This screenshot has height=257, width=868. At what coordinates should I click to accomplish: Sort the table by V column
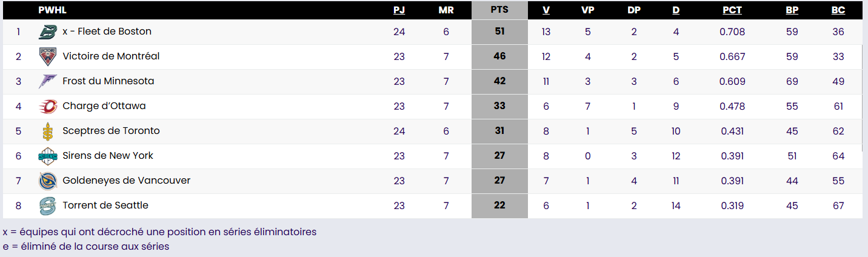click(546, 10)
